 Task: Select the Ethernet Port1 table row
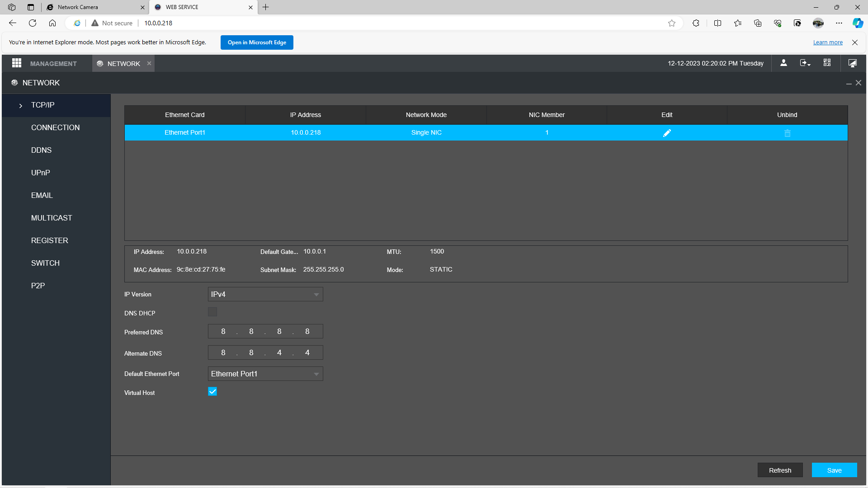tap(486, 132)
